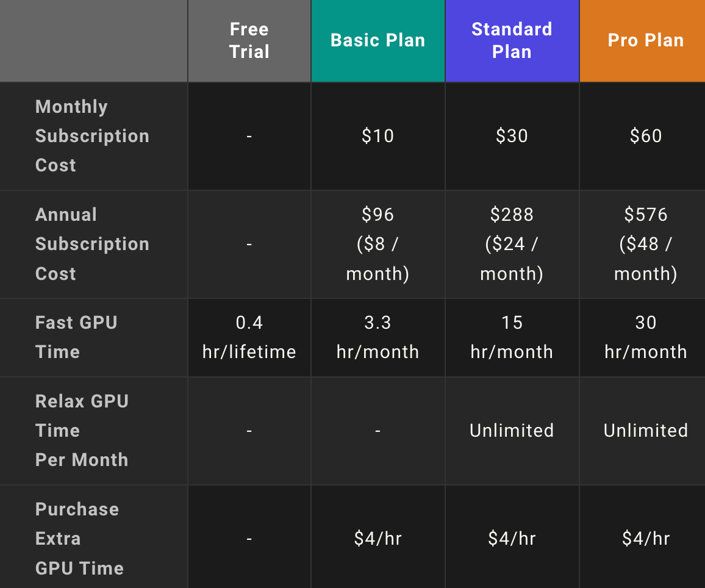Viewport: 705px width, 588px height.
Task: Click the 15 hr/month Standard GPU cell
Action: pos(512,337)
